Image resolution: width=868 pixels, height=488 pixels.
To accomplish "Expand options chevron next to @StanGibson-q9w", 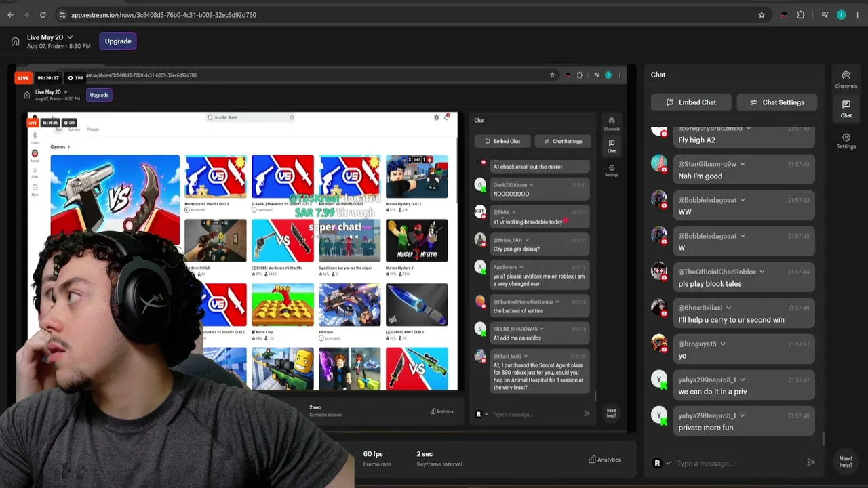I will 743,164.
